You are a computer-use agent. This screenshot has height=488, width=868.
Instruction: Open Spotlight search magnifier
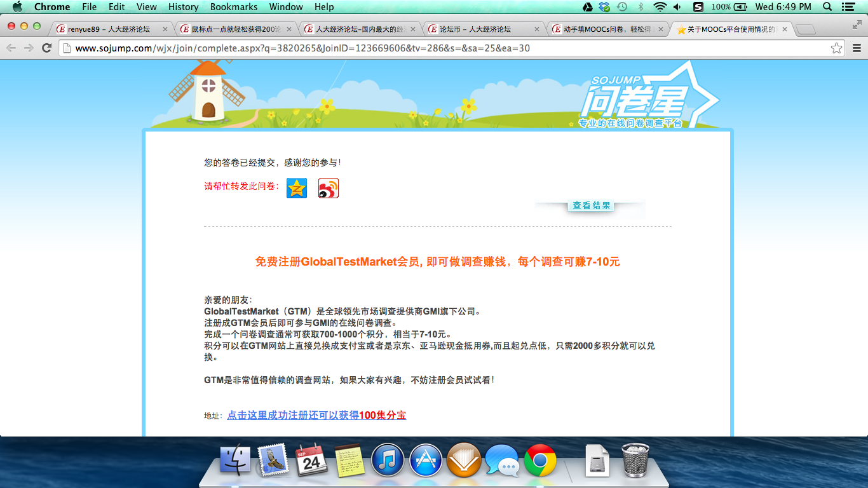(x=827, y=7)
